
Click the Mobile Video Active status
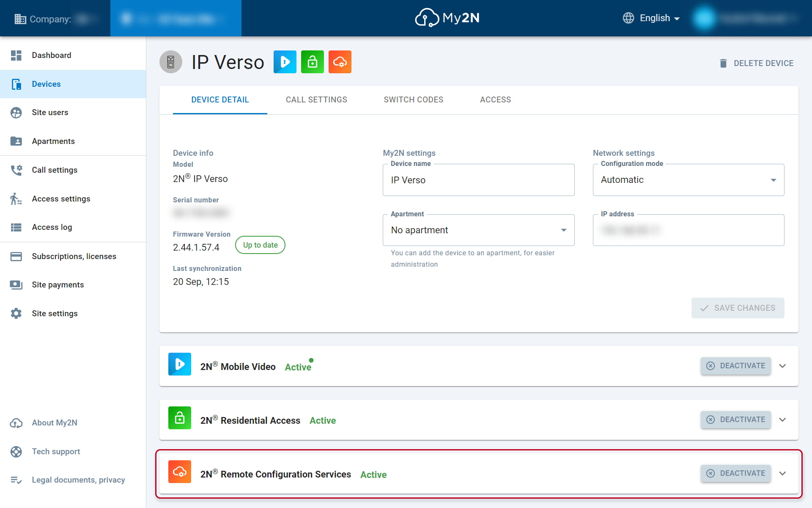click(x=298, y=367)
